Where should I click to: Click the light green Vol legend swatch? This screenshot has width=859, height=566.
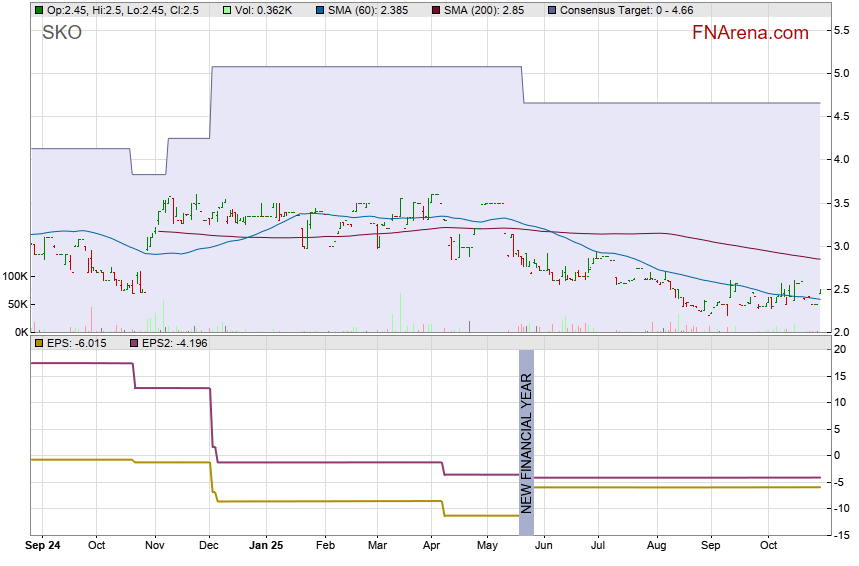click(x=227, y=10)
